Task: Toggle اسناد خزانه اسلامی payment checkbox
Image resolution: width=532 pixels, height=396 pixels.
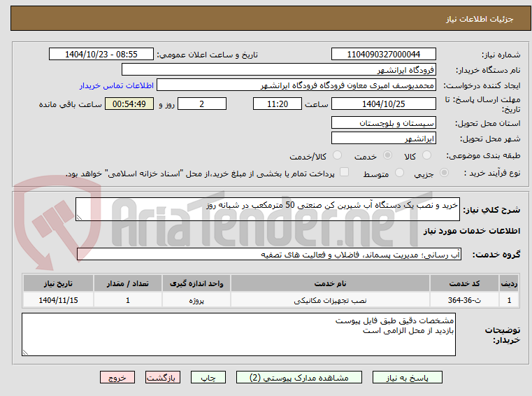Action: pyautogui.click(x=344, y=172)
